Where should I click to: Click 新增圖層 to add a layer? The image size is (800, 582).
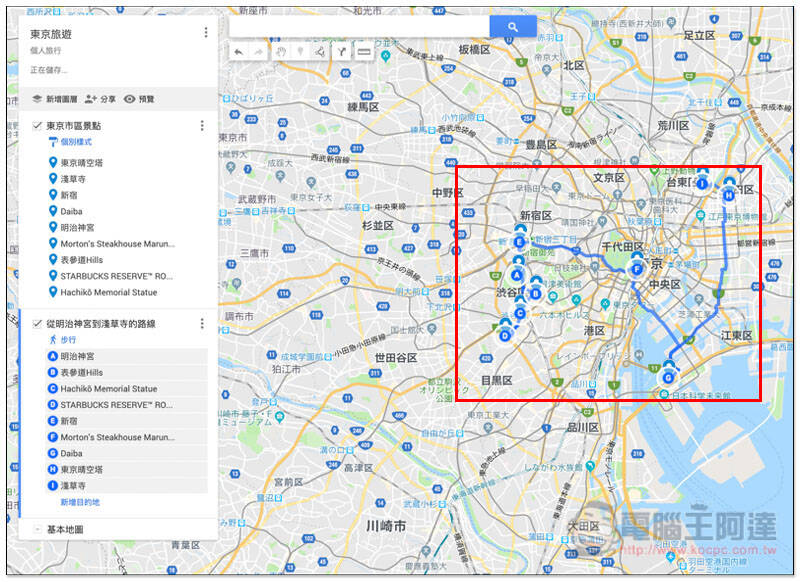click(x=55, y=99)
